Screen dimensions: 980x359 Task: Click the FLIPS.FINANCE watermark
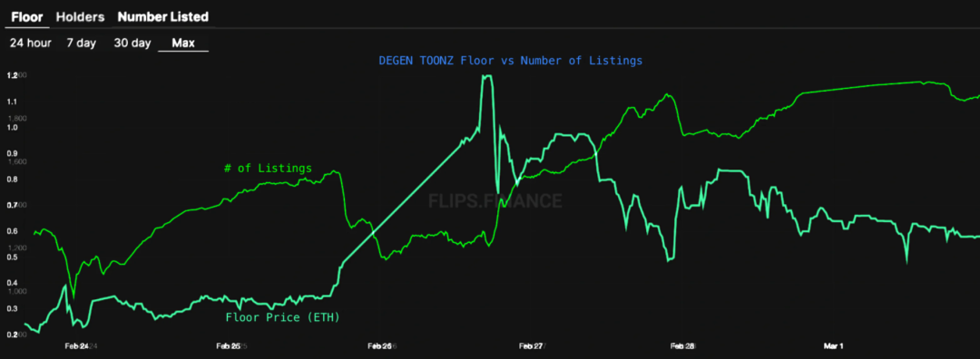coord(495,200)
